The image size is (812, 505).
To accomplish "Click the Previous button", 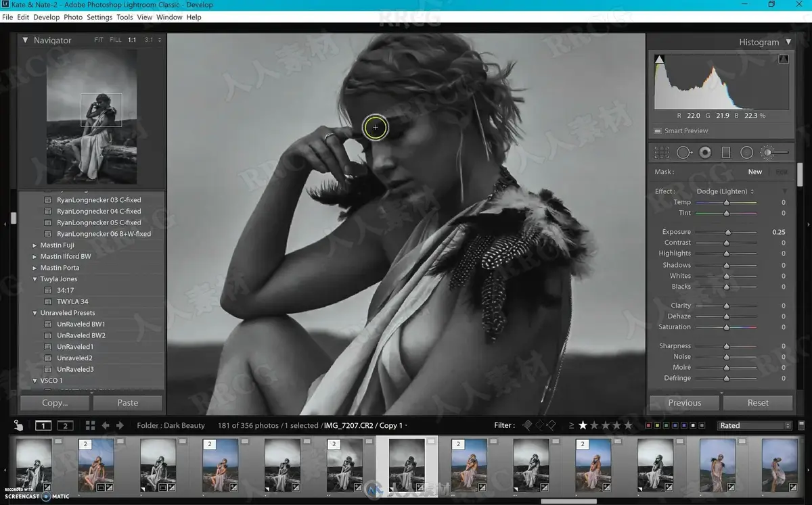I will (x=685, y=403).
